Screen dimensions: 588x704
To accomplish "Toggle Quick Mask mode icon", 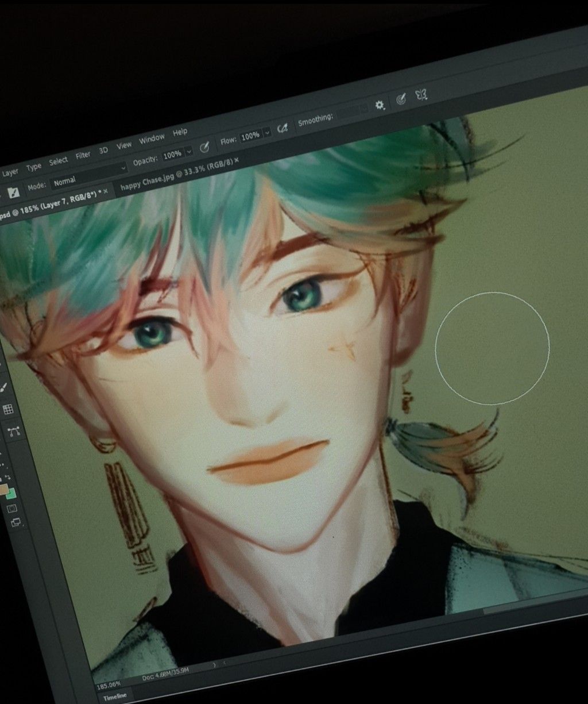I will (12, 509).
